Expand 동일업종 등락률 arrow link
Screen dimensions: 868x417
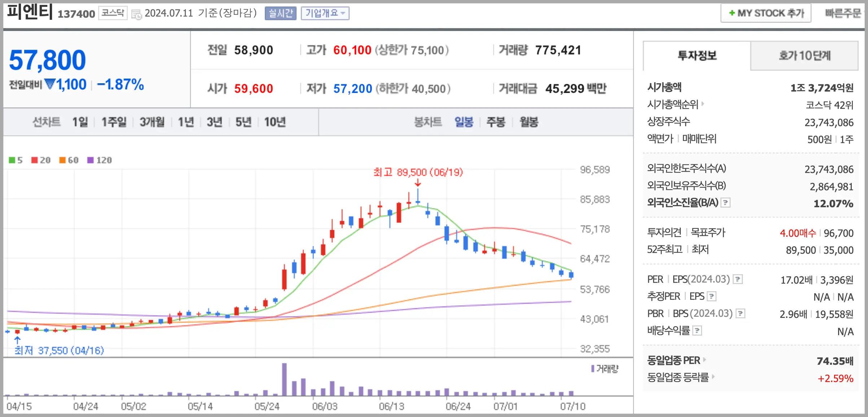713,377
